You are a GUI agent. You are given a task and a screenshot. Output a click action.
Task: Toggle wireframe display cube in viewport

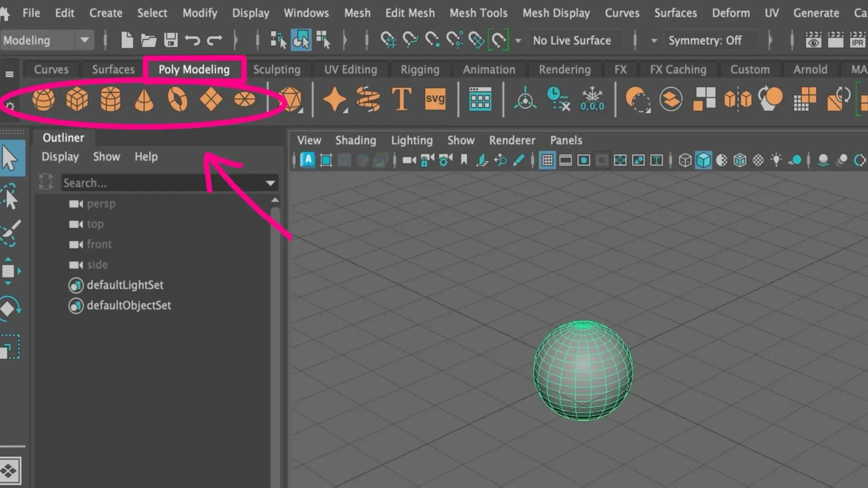pyautogui.click(x=685, y=160)
